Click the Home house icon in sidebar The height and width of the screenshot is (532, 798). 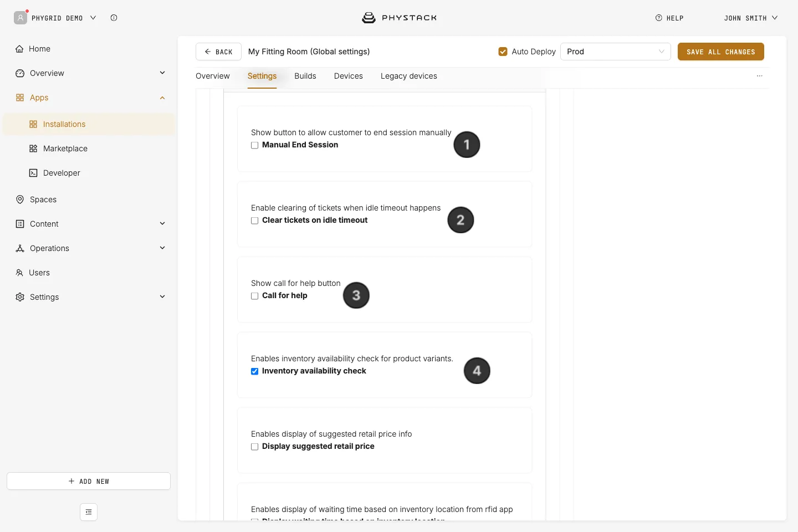click(x=19, y=49)
